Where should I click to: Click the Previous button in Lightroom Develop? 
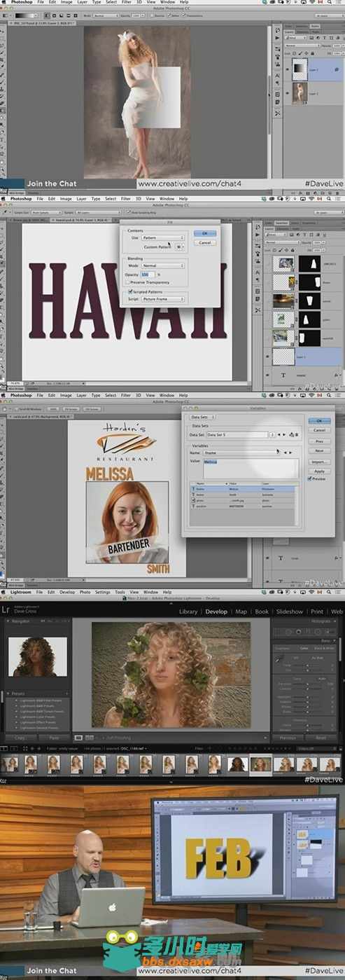pos(288,738)
